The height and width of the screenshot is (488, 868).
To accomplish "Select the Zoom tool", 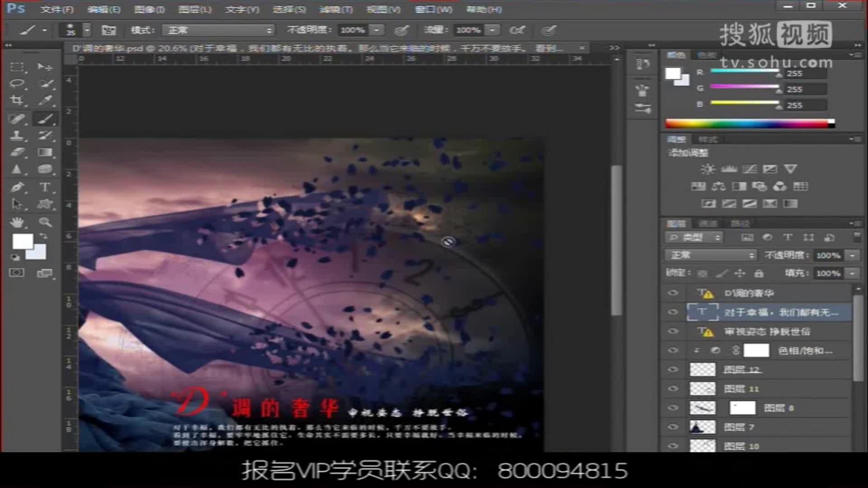I will coord(44,222).
